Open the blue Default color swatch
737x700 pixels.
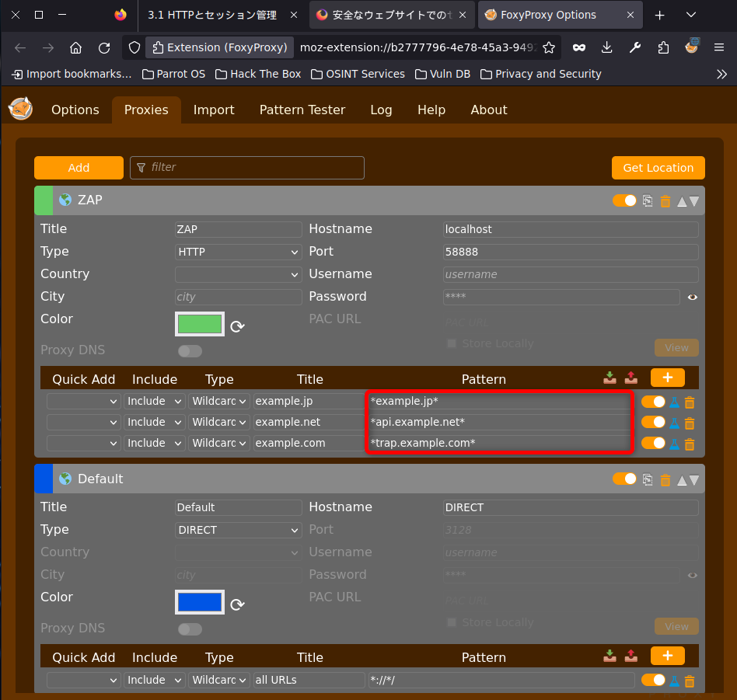[x=200, y=602]
